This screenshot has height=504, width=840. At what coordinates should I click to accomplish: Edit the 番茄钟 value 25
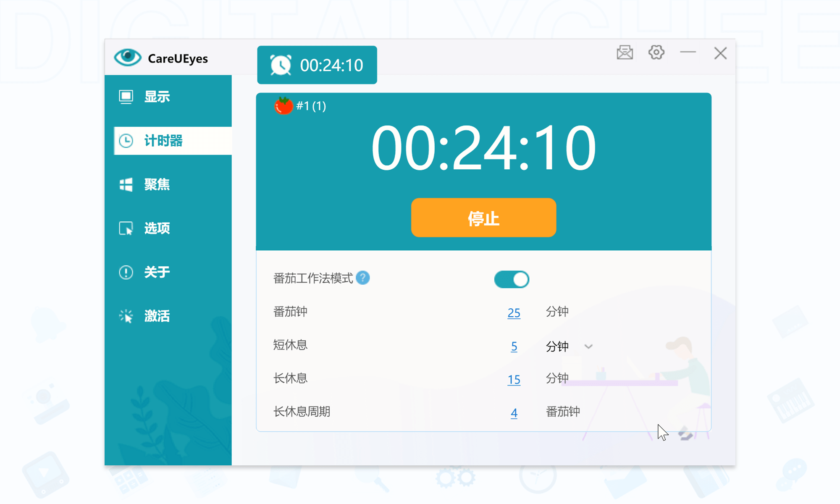click(514, 312)
